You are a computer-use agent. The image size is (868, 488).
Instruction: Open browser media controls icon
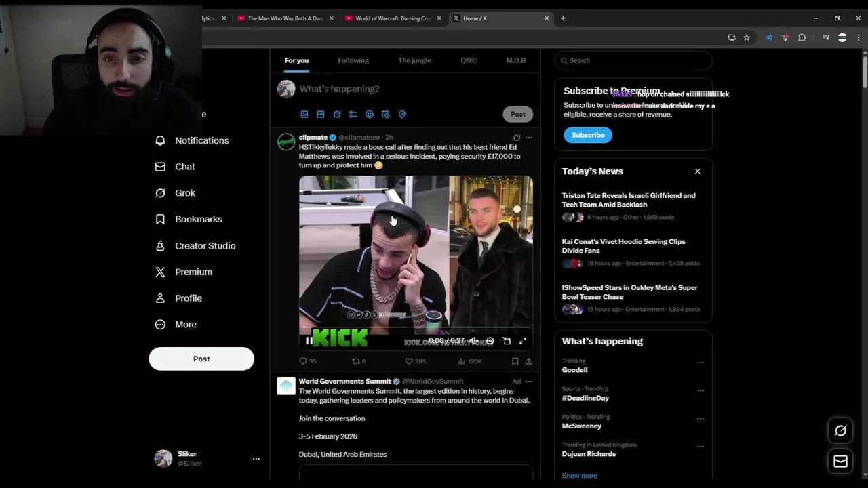click(825, 38)
